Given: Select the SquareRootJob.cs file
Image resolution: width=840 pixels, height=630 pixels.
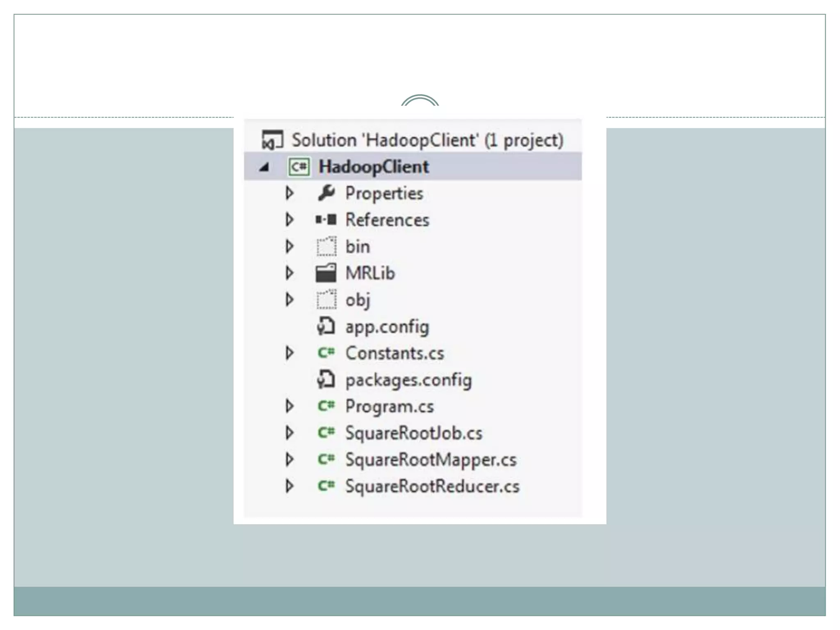Looking at the screenshot, I should [413, 433].
